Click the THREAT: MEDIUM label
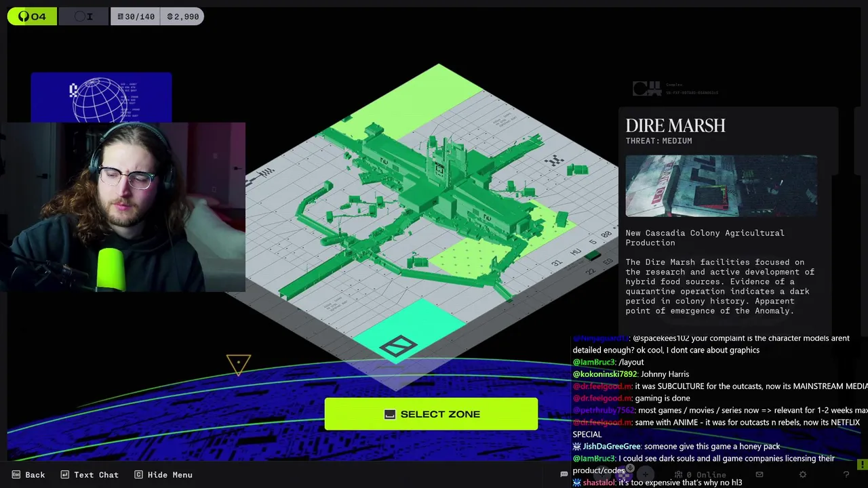This screenshot has height=488, width=868. tap(658, 141)
